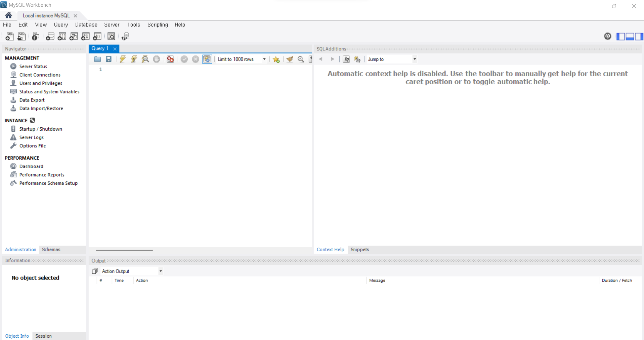The height and width of the screenshot is (340, 644).
Task: Create a new view icon
Action: coord(74,36)
